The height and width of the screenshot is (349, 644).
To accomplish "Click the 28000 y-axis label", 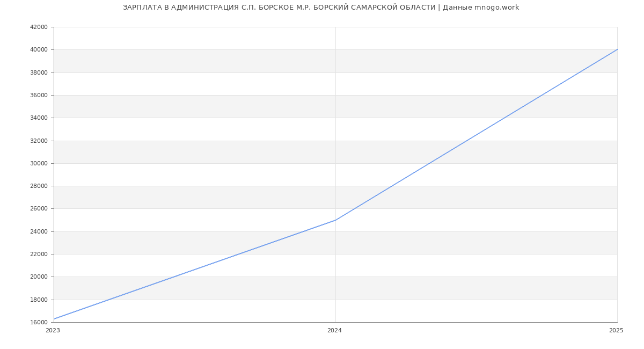I will tap(39, 186).
